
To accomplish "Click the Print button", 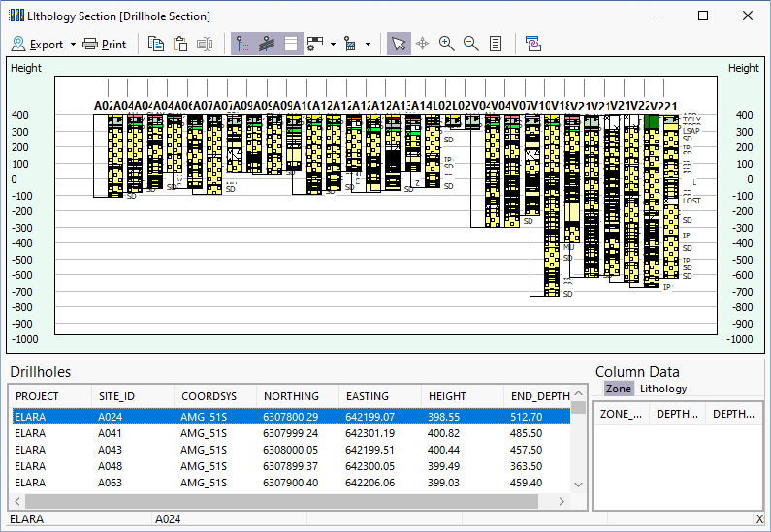I will pos(104,45).
